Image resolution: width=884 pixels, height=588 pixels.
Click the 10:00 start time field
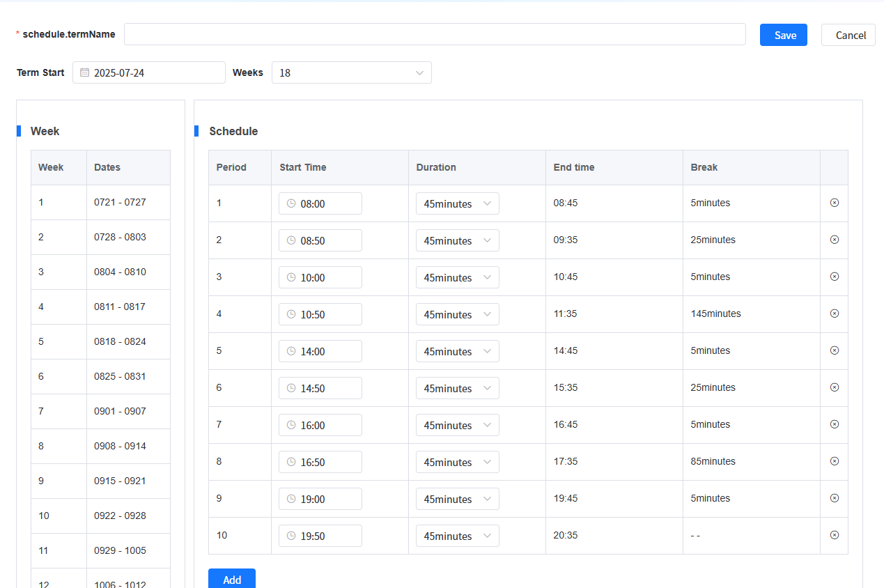tap(320, 277)
